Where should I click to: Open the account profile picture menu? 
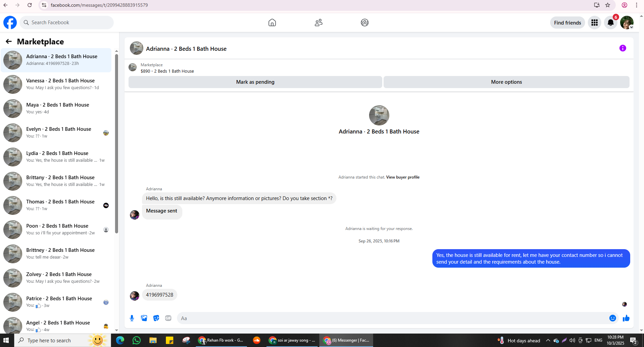(627, 23)
